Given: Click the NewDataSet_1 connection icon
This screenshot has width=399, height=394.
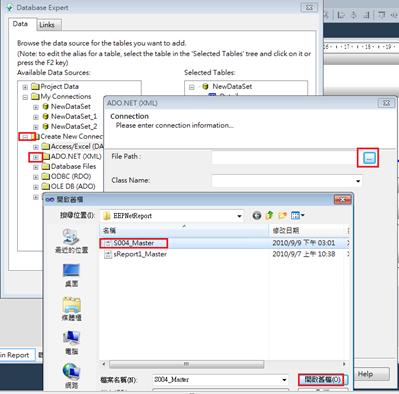Looking at the screenshot, I should click(46, 117).
